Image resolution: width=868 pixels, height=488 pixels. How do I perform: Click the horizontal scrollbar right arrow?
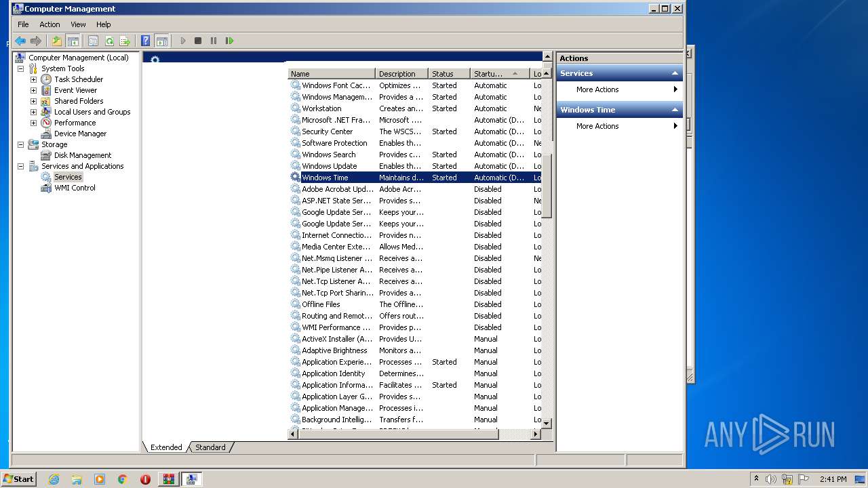pos(536,434)
